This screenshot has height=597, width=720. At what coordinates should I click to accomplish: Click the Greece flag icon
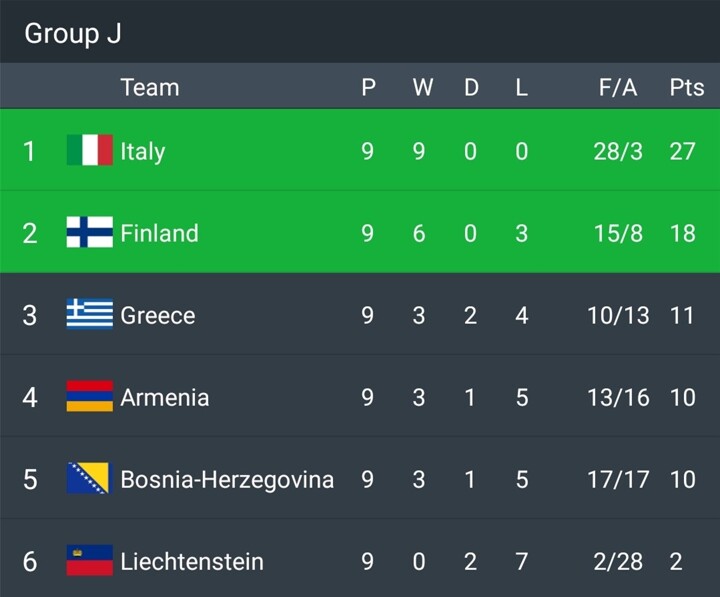89,315
